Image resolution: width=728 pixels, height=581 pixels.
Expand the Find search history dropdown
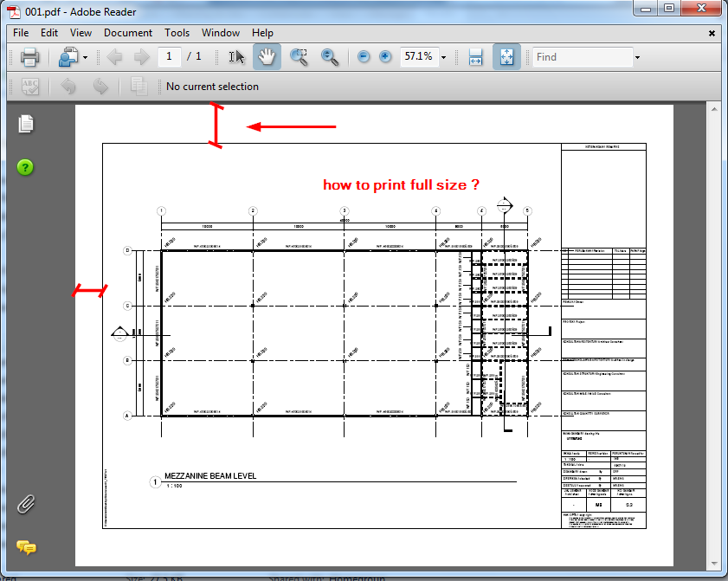[x=636, y=56]
